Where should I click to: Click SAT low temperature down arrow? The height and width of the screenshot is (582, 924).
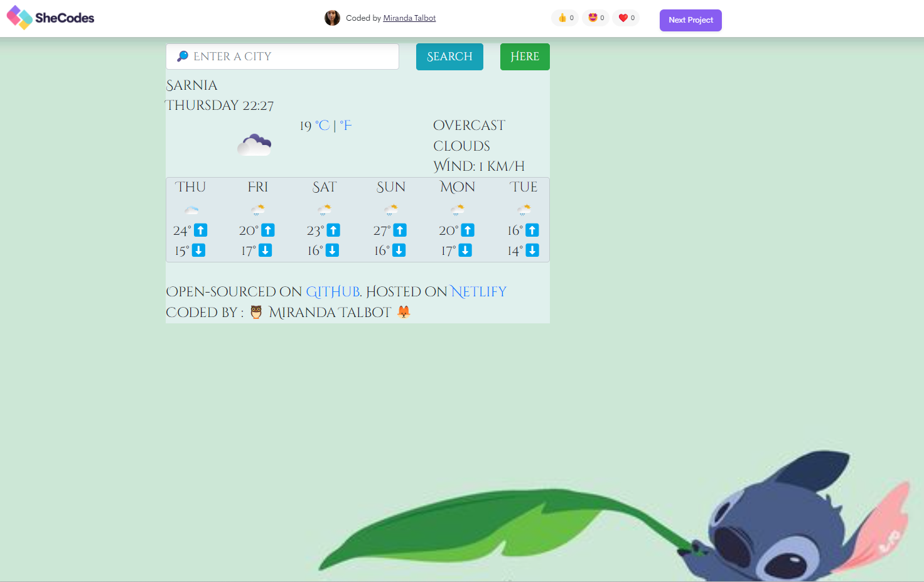pyautogui.click(x=333, y=251)
